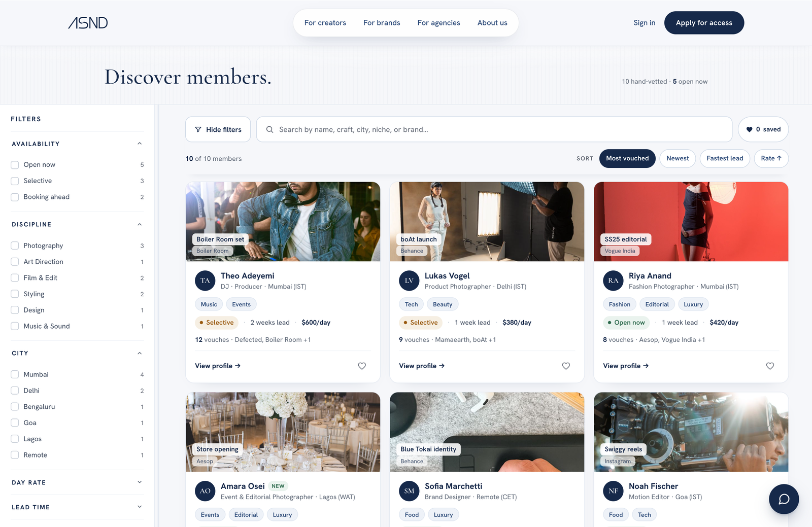
Task: Check the Booking ahead filter
Action: [15, 197]
